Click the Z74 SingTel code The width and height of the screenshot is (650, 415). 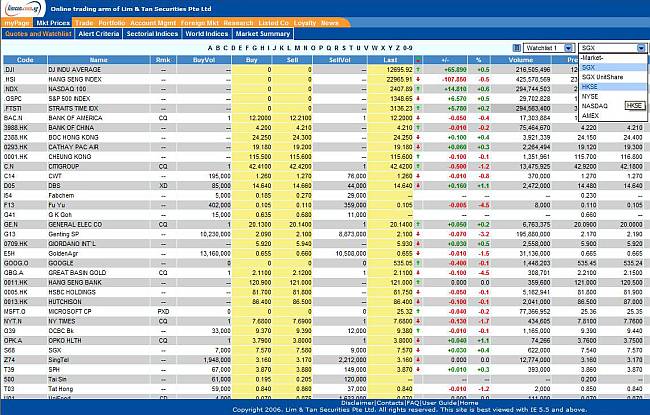point(9,360)
